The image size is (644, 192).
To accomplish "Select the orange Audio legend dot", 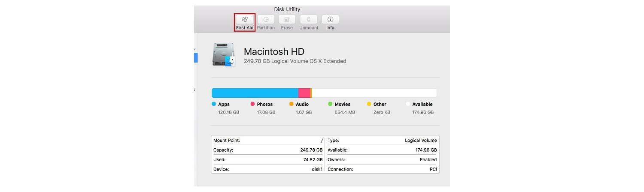I will (x=292, y=104).
